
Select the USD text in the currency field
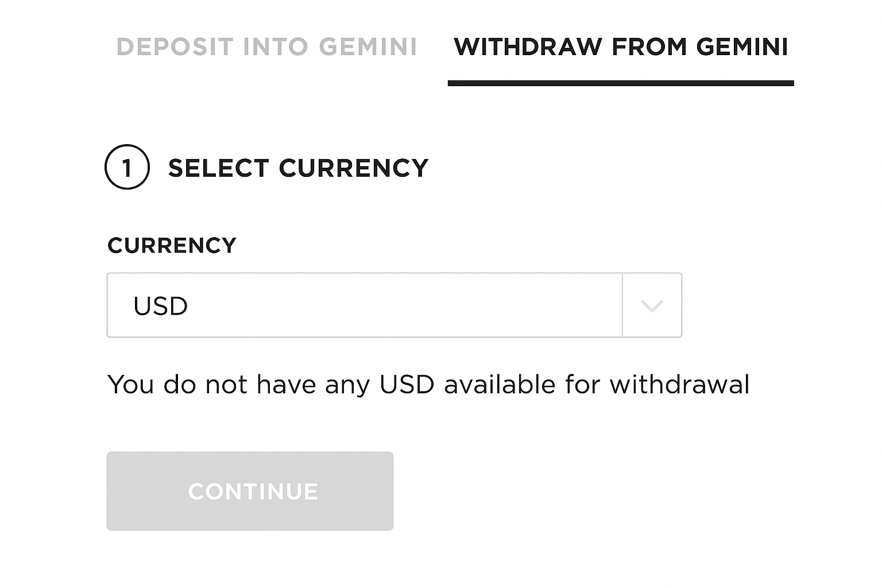160,305
